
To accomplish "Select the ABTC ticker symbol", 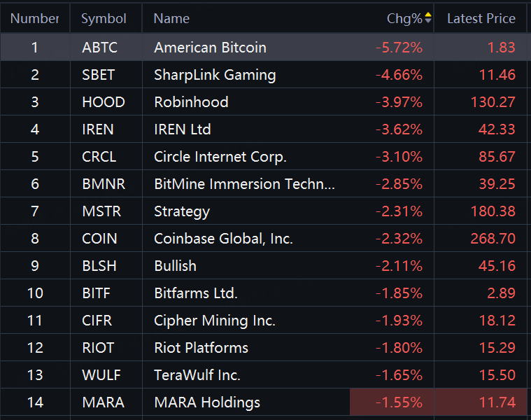I will point(100,48).
